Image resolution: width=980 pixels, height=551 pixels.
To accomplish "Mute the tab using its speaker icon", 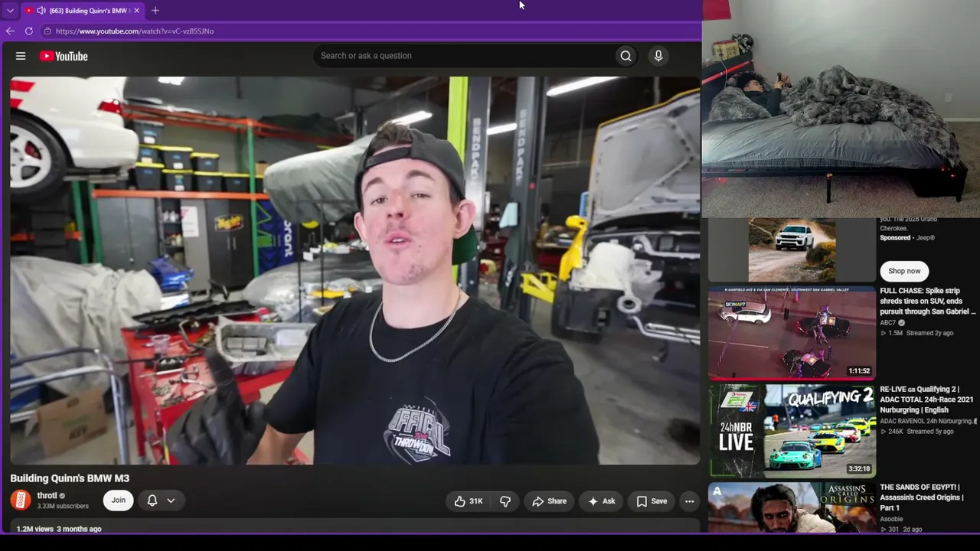I will coord(41,11).
